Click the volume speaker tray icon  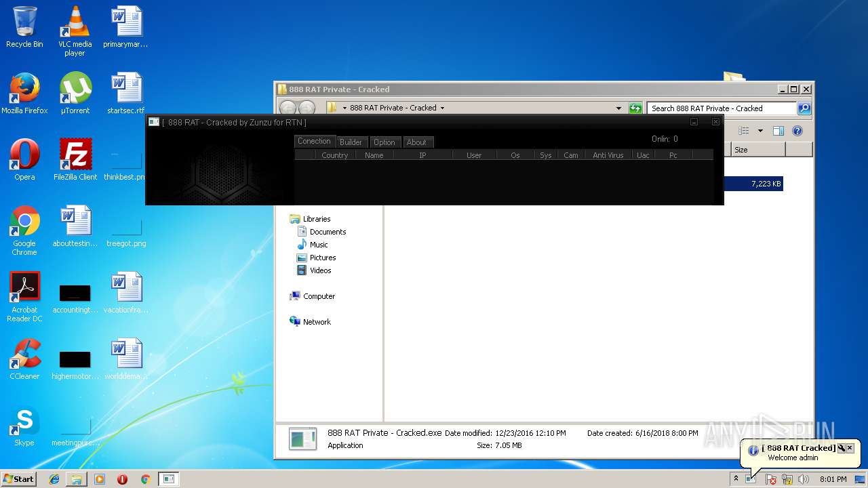pyautogui.click(x=804, y=479)
